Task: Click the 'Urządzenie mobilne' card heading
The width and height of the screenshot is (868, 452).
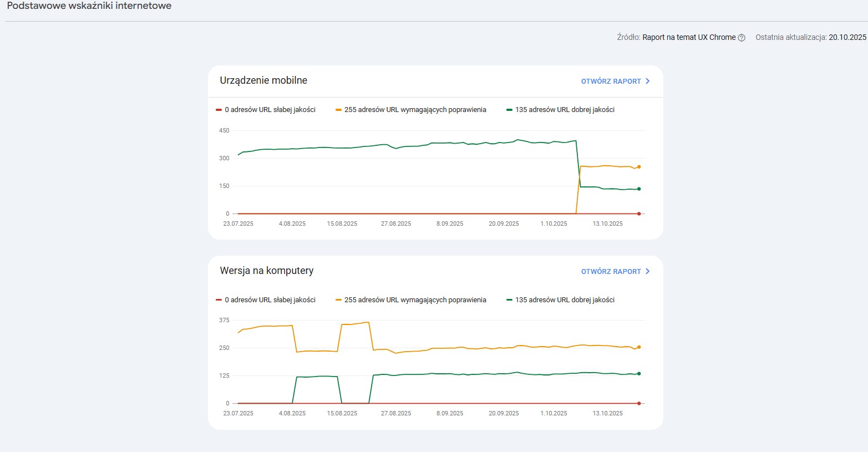Action: 263,80
